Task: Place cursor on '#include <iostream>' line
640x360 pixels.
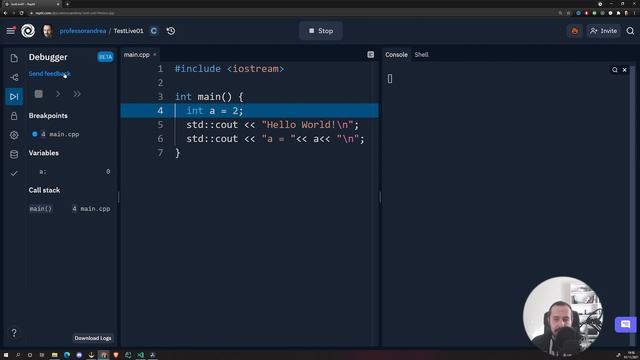Action: pyautogui.click(x=229, y=69)
